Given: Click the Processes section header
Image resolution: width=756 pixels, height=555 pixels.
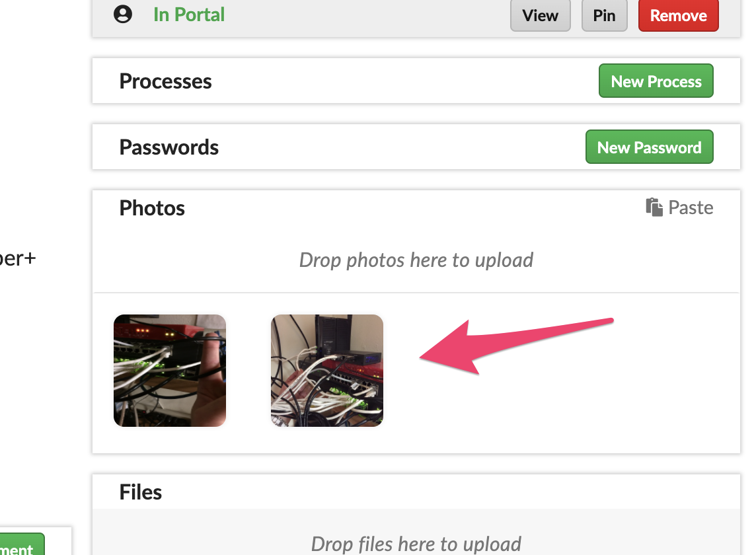Looking at the screenshot, I should [x=165, y=81].
